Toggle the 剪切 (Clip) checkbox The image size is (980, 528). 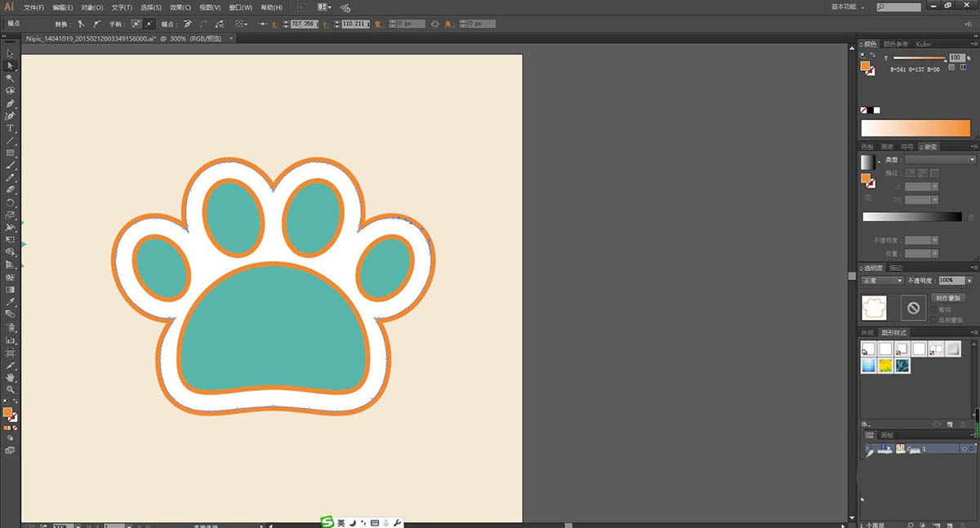point(934,309)
